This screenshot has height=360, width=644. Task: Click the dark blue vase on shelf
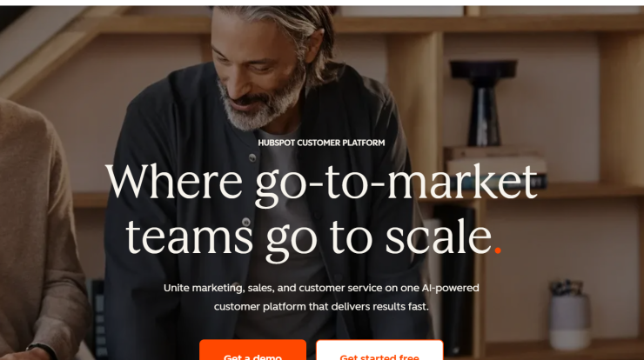click(484, 103)
